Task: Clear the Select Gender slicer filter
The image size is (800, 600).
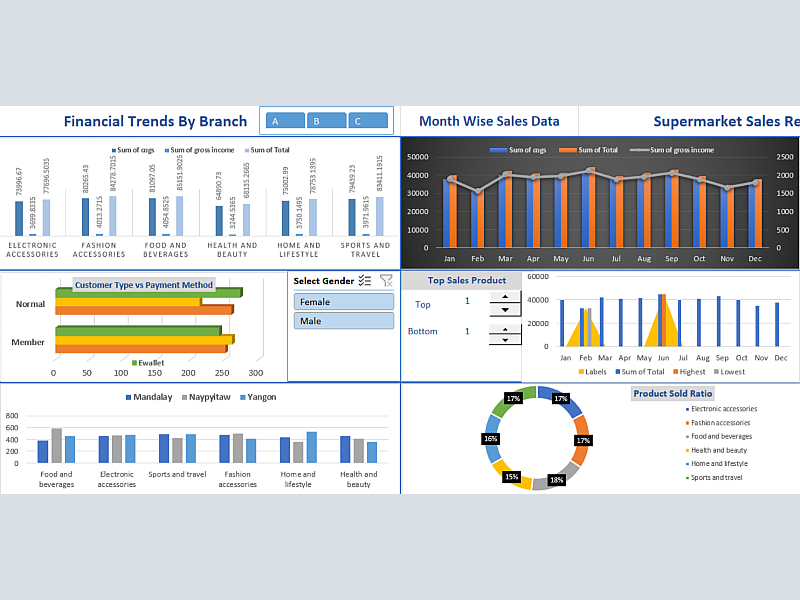Action: click(386, 281)
